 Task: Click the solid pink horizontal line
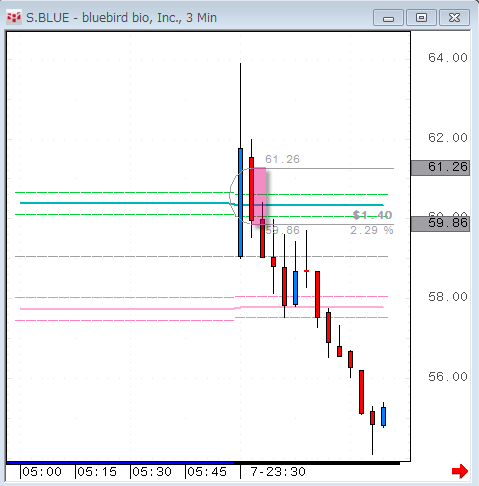click(x=202, y=308)
